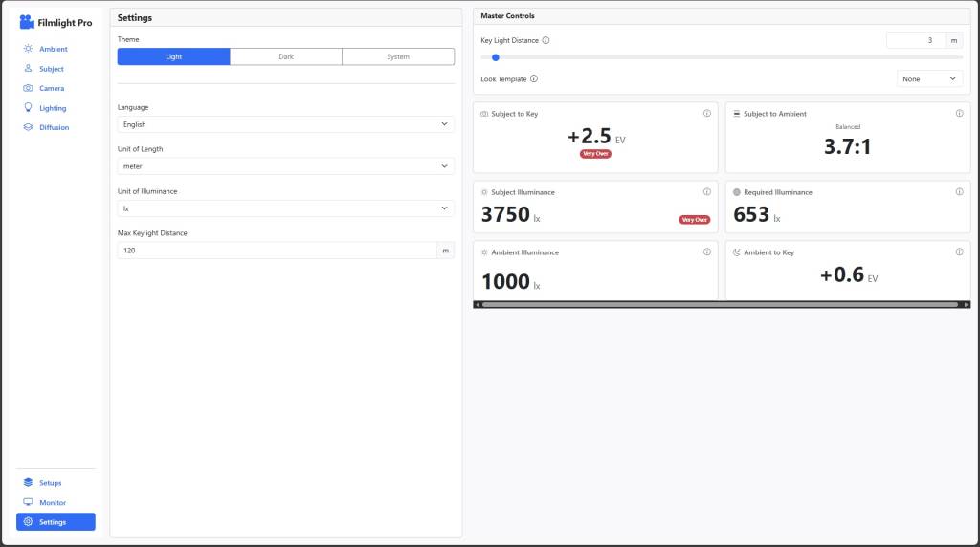This screenshot has height=547, width=980.
Task: Go to the Lighting page
Action: [53, 108]
